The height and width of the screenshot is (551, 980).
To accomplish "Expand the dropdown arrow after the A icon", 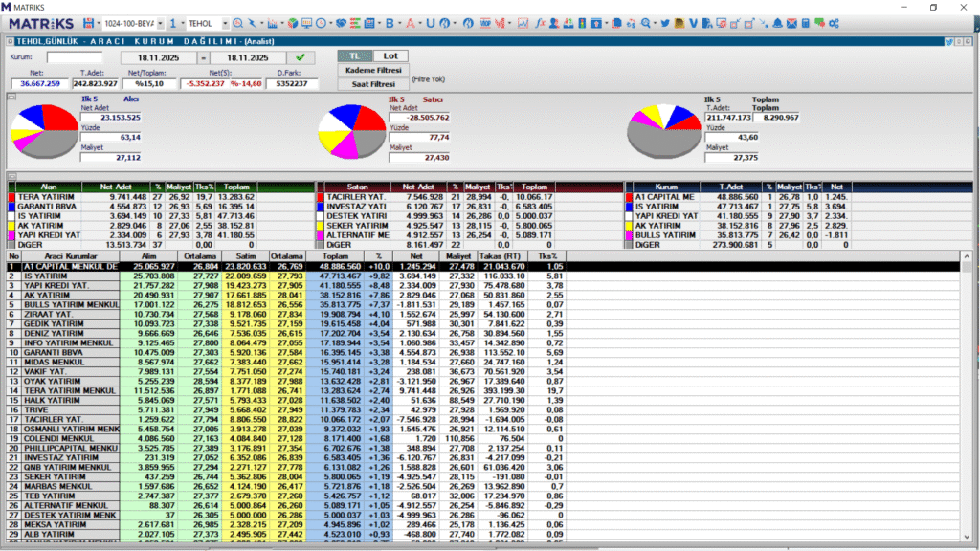I will click(x=420, y=23).
